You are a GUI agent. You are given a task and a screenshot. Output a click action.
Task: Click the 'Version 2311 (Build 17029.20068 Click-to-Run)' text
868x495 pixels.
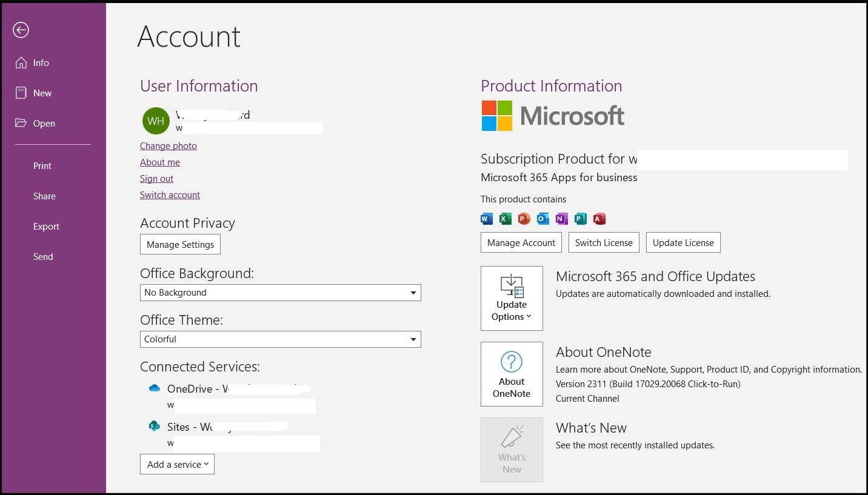click(x=648, y=384)
